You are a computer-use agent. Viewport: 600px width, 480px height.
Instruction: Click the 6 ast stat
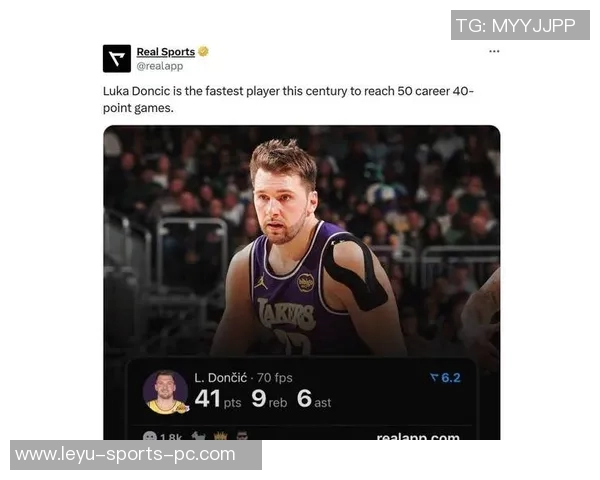(314, 398)
